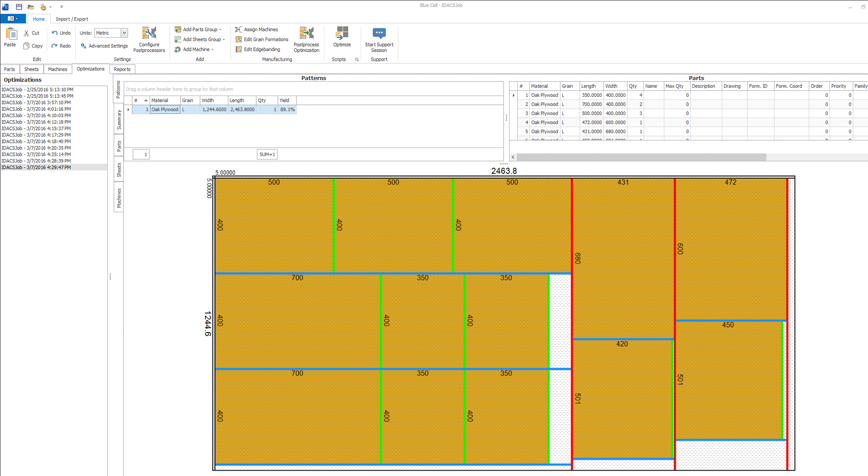Switch to the Home ribbon tab
868x476 pixels.
click(x=38, y=19)
